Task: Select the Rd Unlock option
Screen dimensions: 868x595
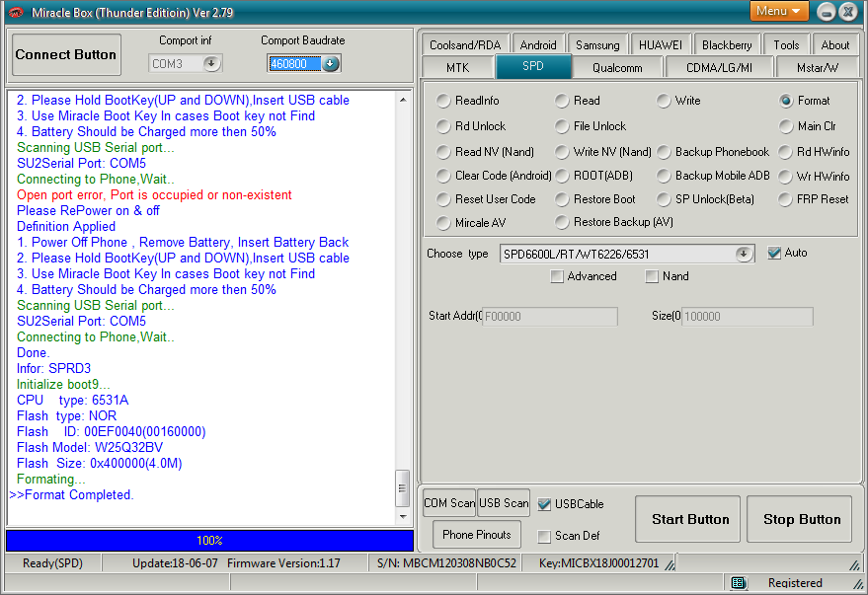Action: [x=471, y=126]
